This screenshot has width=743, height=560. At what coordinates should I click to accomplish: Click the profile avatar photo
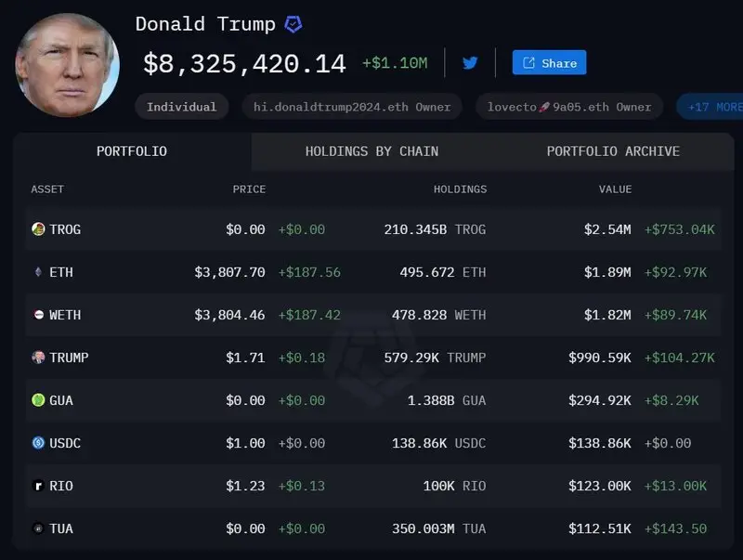(x=67, y=65)
